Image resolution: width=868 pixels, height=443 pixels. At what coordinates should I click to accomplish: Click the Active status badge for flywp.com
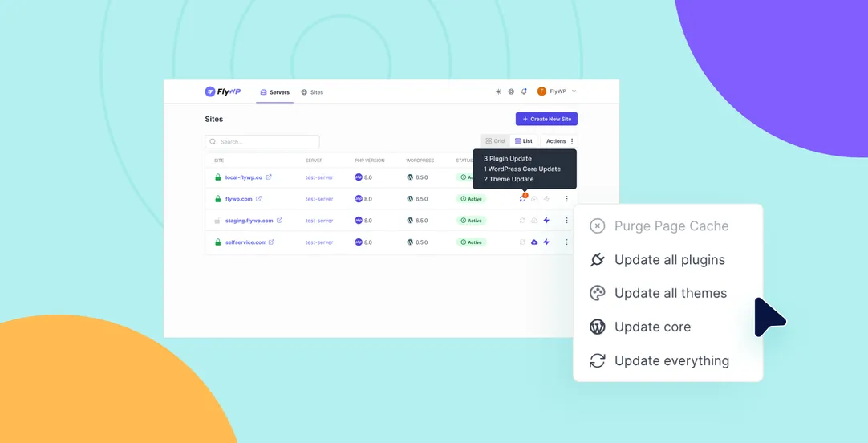tap(471, 199)
